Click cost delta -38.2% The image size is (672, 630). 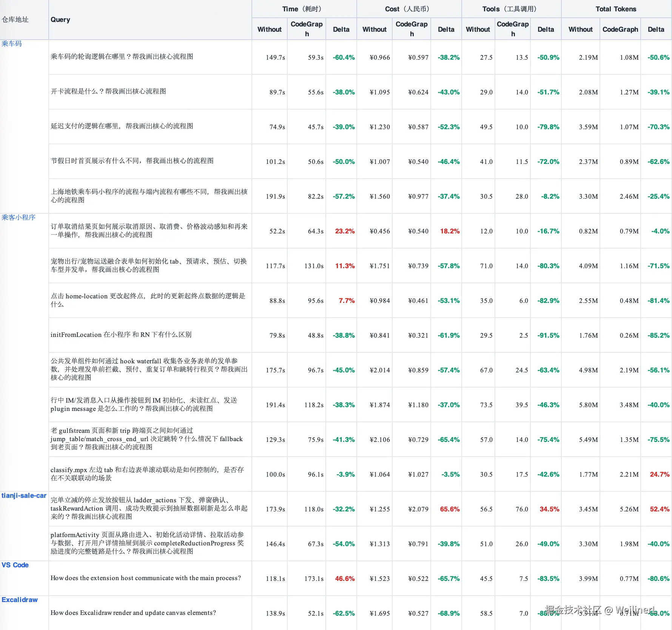click(x=449, y=57)
